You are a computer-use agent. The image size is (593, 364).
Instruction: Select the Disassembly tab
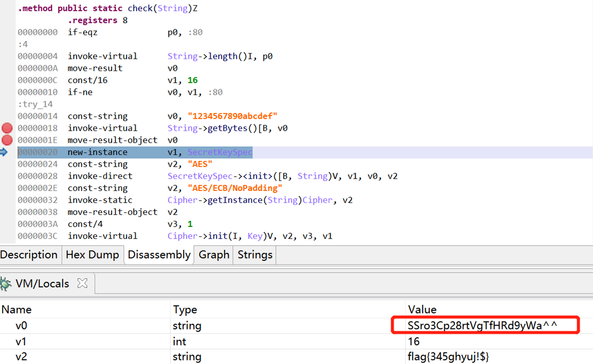coord(159,255)
